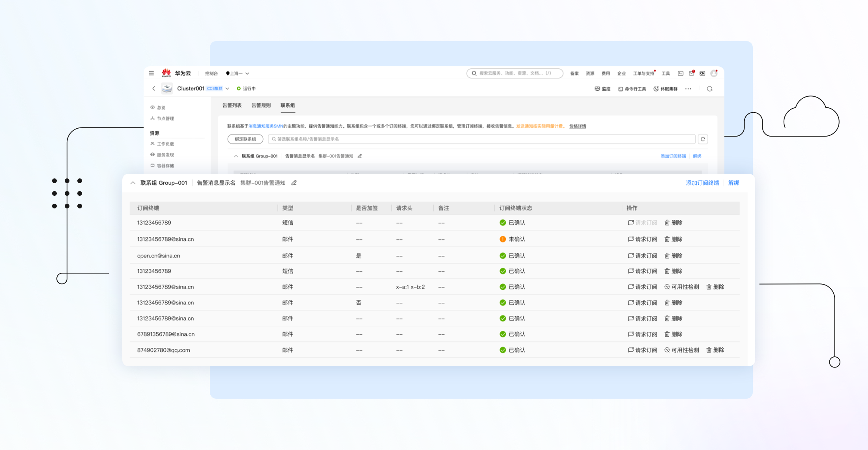Viewport: 868px width, 450px height.
Task: Expand the Cluster001 cluster switcher dropdown
Action: (x=227, y=88)
